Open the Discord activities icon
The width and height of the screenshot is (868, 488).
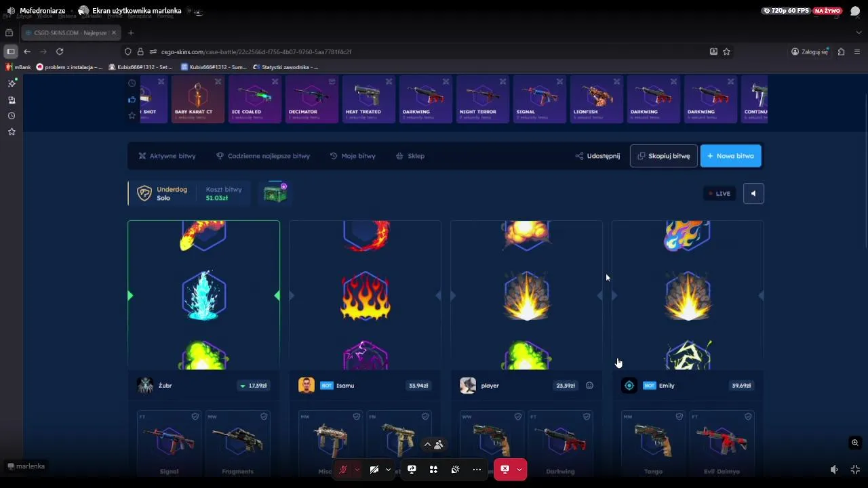pos(433,469)
